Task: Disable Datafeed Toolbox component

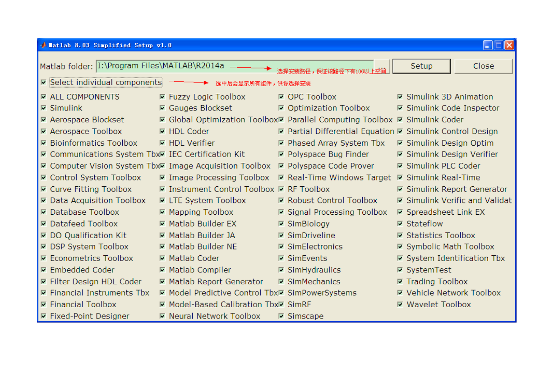Action: (44, 224)
